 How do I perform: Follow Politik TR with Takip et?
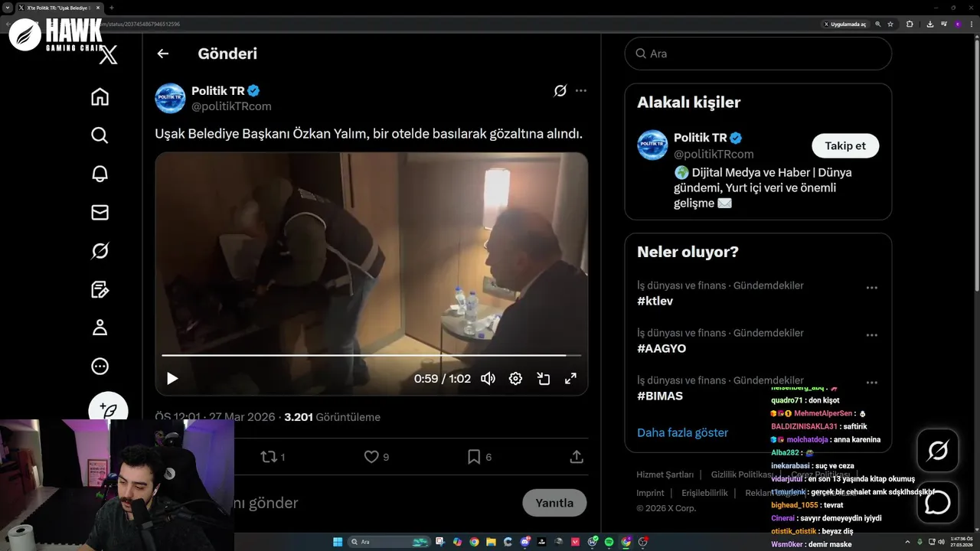point(845,145)
